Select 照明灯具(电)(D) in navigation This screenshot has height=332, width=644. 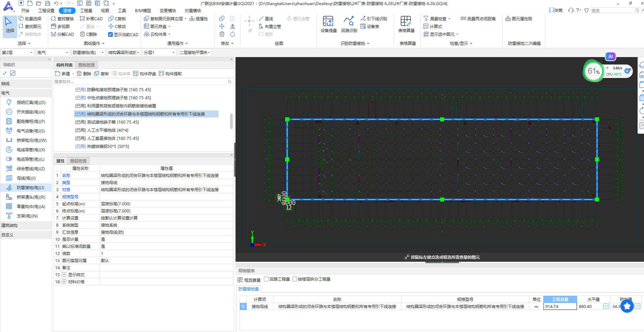coord(26,102)
